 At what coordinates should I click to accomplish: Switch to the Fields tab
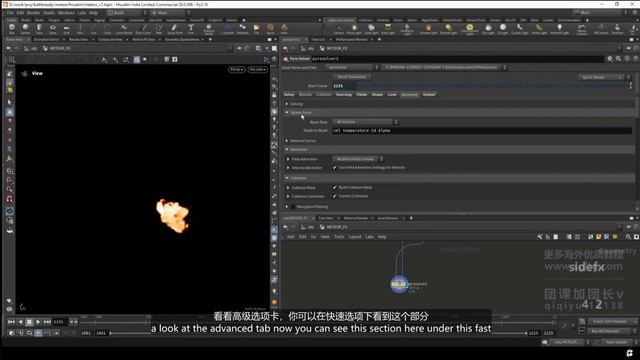(x=362, y=95)
